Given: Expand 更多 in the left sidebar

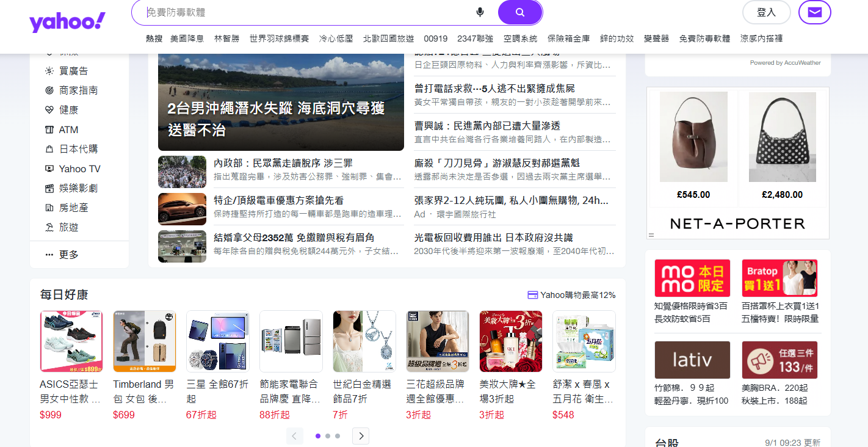Looking at the screenshot, I should (x=68, y=255).
